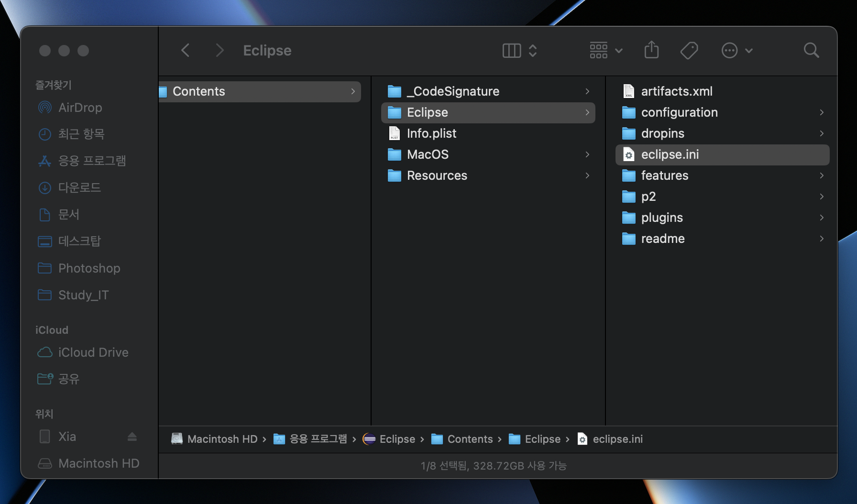
Task: Expand the readme row chevron
Action: 822,239
